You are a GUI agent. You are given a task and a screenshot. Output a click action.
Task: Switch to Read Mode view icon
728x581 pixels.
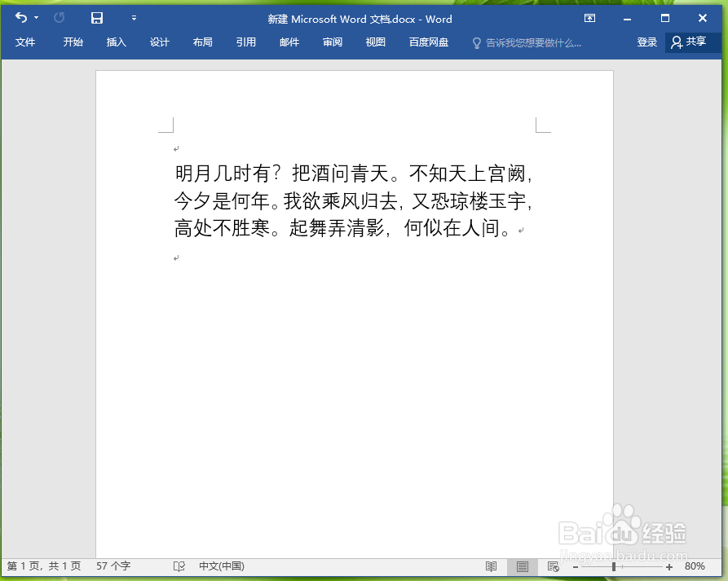[x=492, y=566]
